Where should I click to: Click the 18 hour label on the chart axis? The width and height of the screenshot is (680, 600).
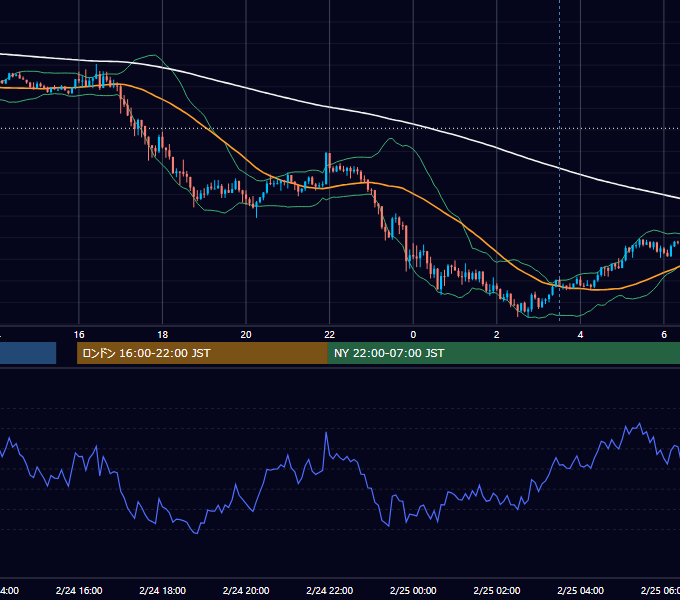click(x=162, y=335)
